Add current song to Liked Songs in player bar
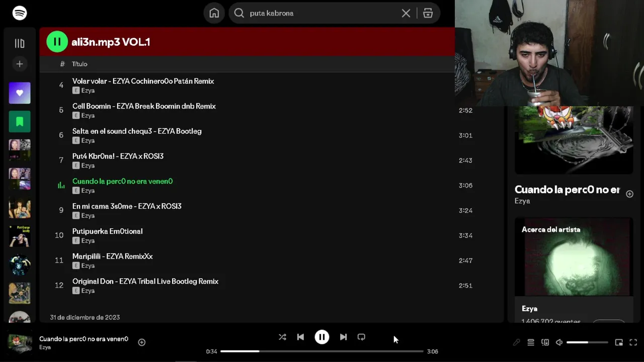 (x=142, y=342)
